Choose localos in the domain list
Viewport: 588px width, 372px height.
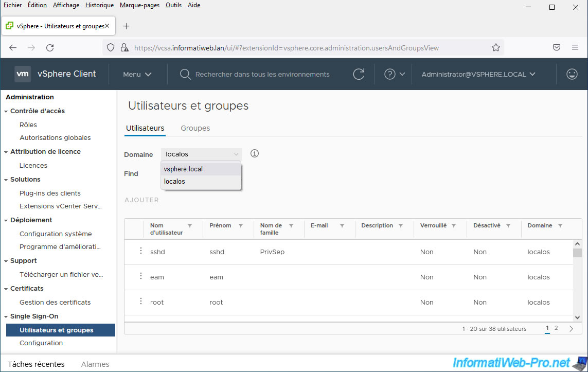tap(201, 182)
